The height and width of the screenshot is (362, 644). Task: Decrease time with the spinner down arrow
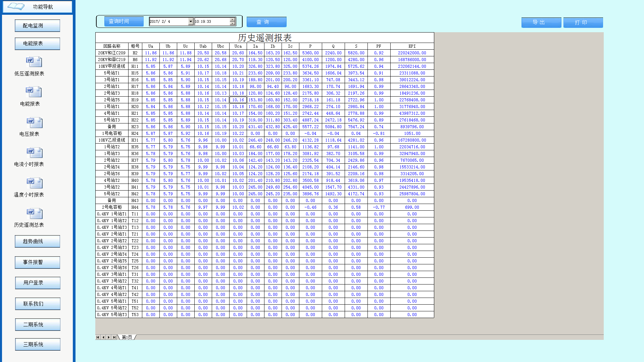point(232,23)
